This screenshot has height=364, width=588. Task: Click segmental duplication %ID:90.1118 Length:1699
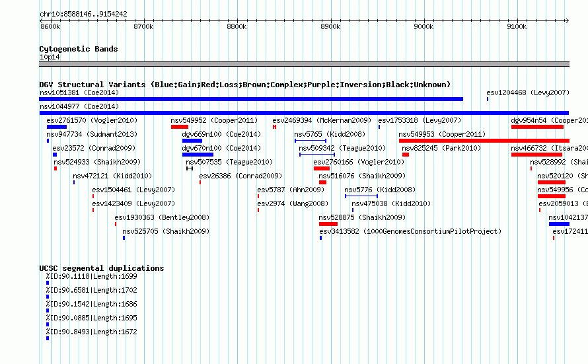91,276
